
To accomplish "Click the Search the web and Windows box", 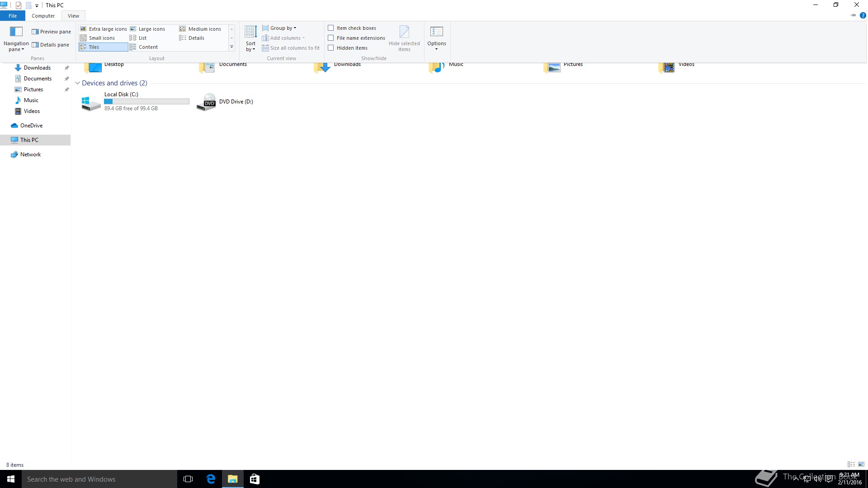I will [99, 479].
